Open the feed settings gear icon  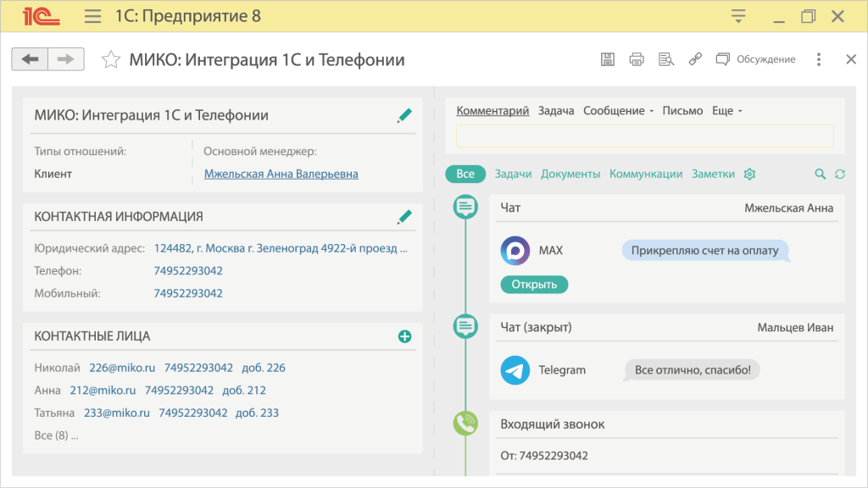[x=749, y=174]
